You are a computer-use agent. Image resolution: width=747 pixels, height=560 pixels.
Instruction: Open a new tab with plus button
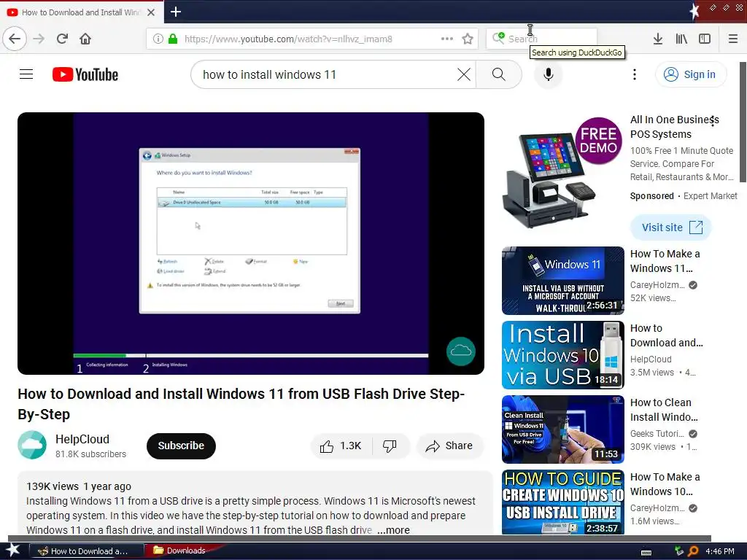coord(175,12)
